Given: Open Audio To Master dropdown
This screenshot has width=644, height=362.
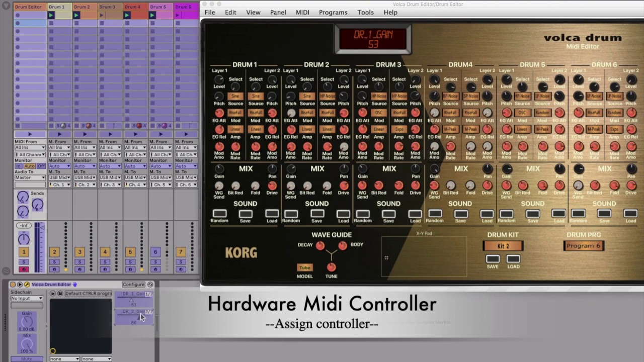Looking at the screenshot, I should (x=30, y=177).
